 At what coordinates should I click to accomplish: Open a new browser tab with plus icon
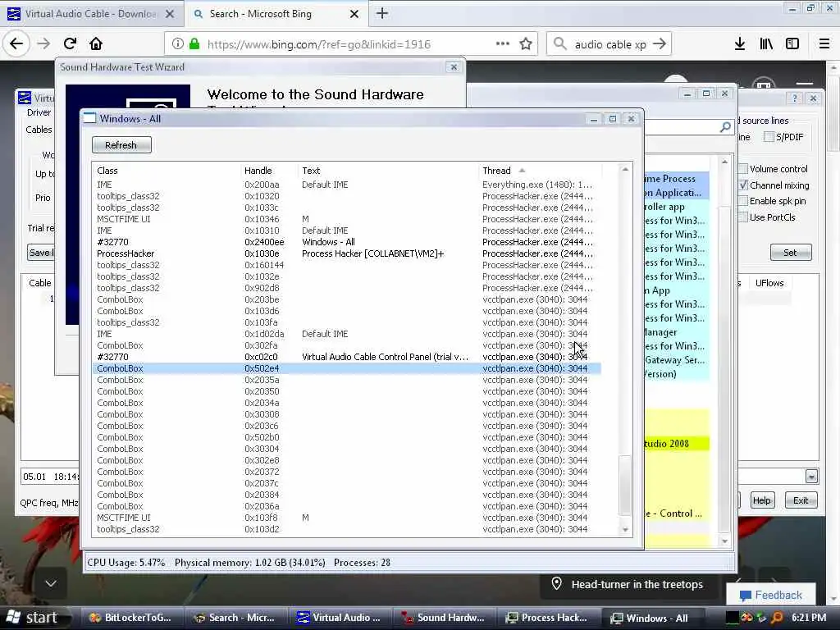click(x=382, y=13)
